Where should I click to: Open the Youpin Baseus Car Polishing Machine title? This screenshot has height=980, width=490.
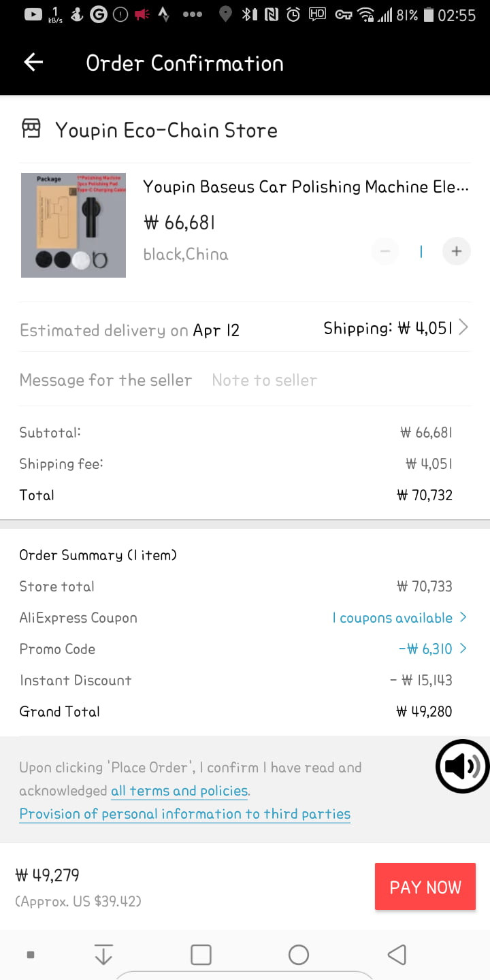[306, 187]
